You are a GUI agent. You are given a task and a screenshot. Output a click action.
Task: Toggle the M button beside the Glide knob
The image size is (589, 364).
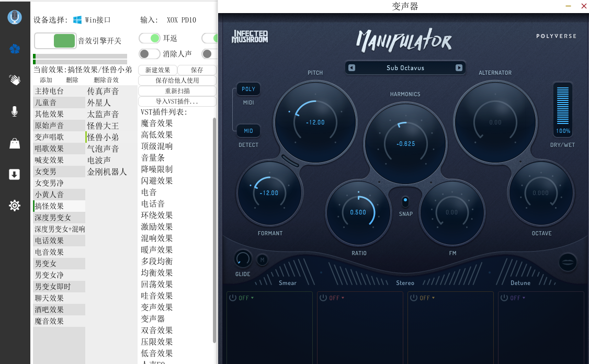click(262, 259)
